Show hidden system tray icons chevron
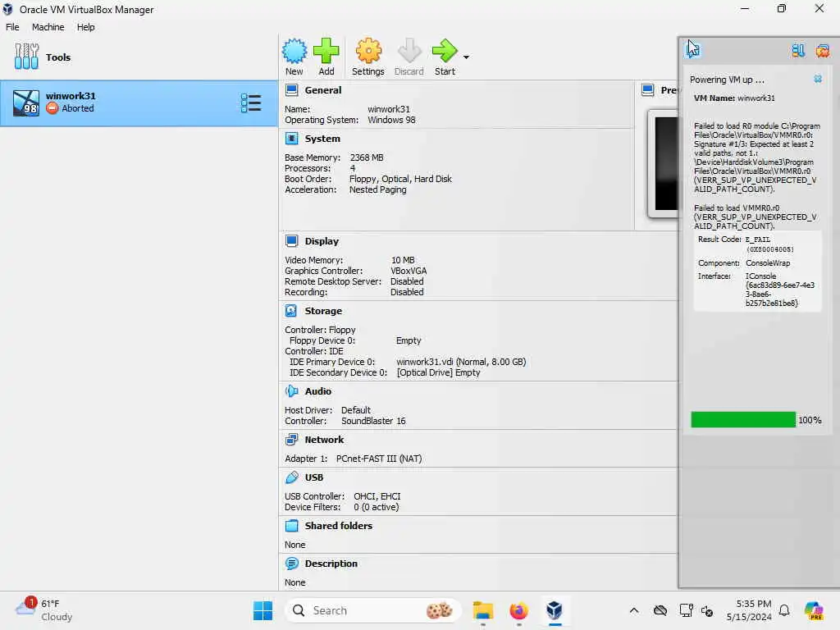Image resolution: width=840 pixels, height=630 pixels. point(634,610)
